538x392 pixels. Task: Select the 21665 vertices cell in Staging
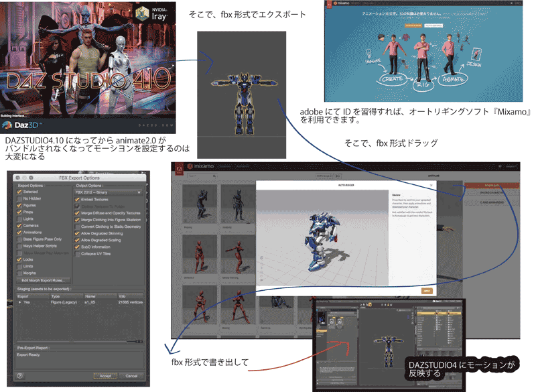point(131,302)
